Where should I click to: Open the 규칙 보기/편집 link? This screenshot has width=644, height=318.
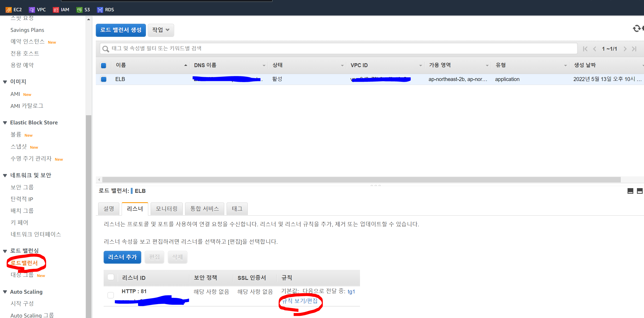300,301
